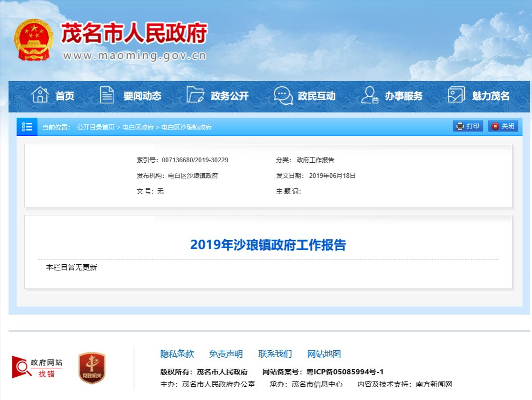Click the blue list icon on breadcrumb bar
The image size is (532, 400).
(27, 126)
